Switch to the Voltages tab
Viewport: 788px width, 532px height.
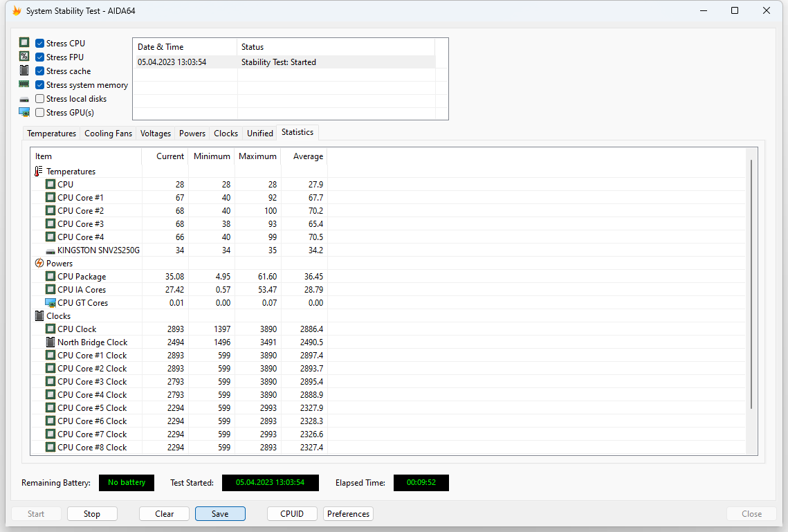pos(155,133)
